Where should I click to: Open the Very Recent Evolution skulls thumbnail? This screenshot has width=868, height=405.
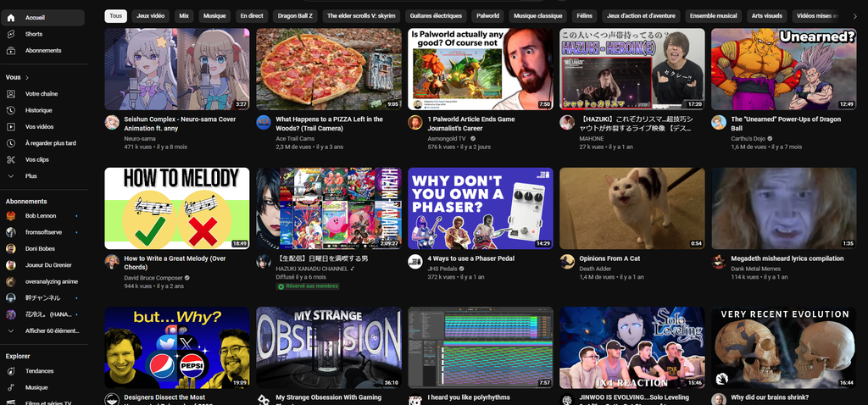[784, 348]
